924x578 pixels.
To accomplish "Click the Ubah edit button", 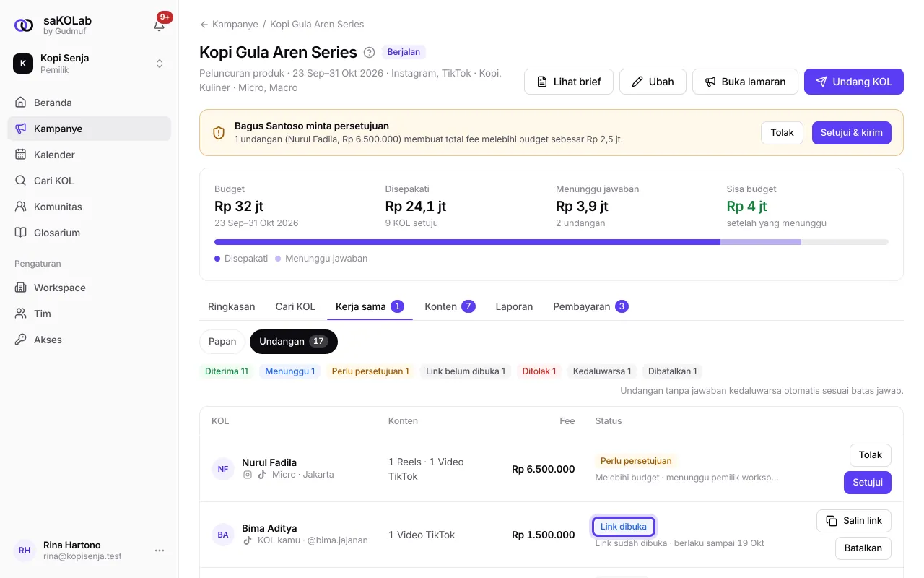I will pyautogui.click(x=653, y=82).
